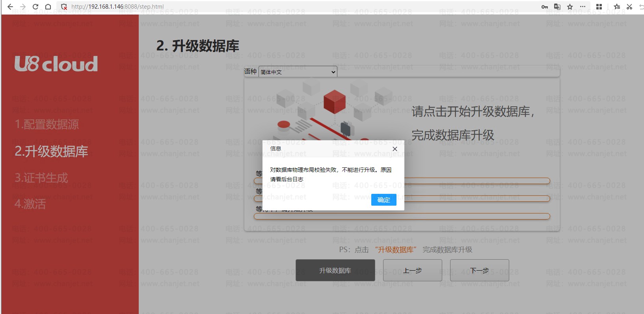Click the 信息 dialog title
Screen dimensions: 644x314
[x=275, y=149]
